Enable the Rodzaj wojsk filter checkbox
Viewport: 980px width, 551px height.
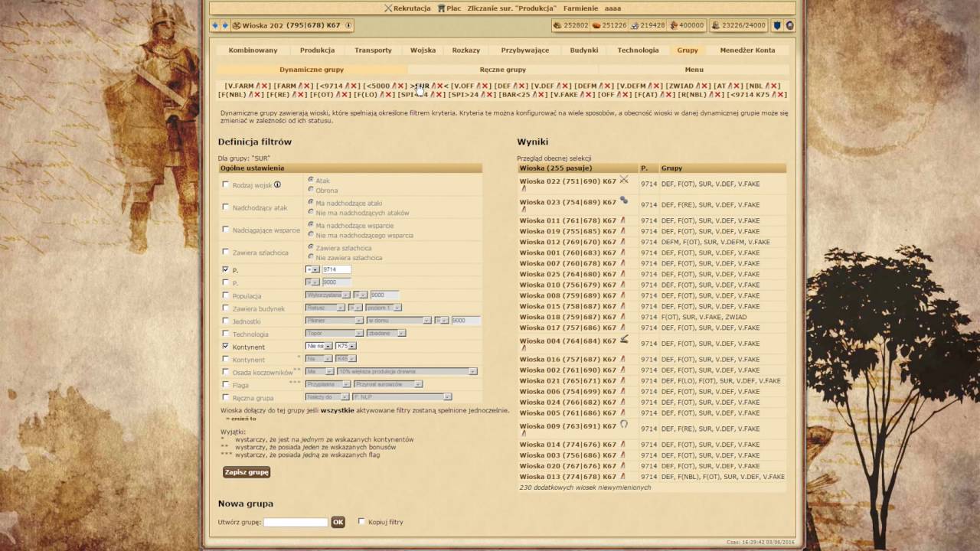point(225,184)
